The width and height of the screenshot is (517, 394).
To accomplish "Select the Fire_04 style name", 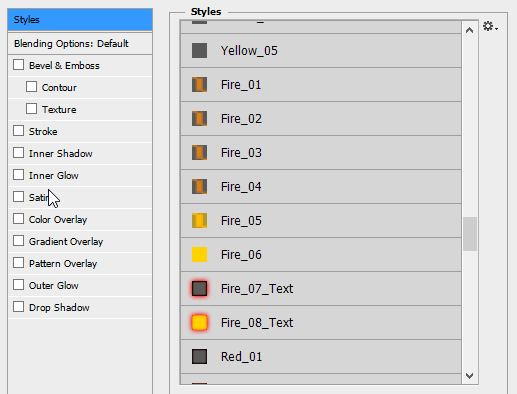I will [241, 187].
